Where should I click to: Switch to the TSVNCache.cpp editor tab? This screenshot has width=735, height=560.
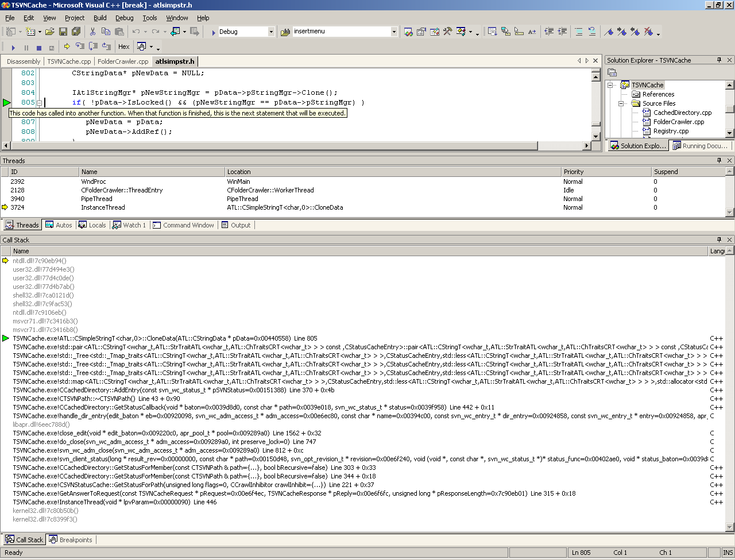69,61
